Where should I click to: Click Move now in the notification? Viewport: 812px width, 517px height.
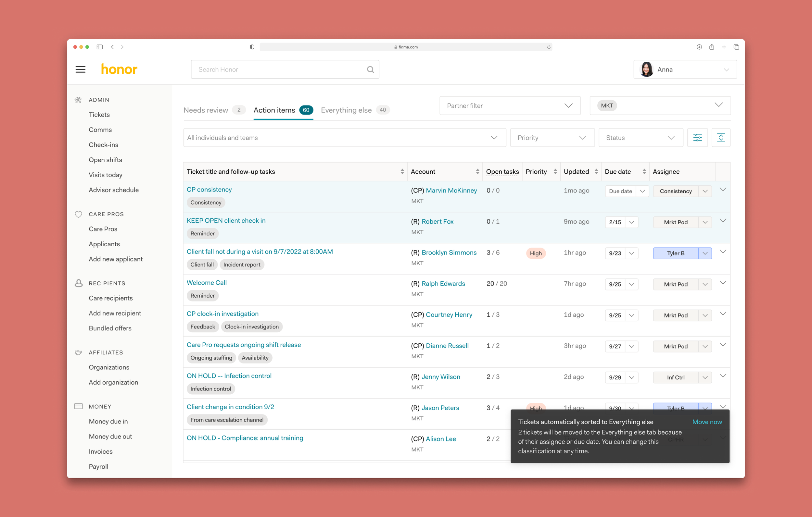(707, 422)
